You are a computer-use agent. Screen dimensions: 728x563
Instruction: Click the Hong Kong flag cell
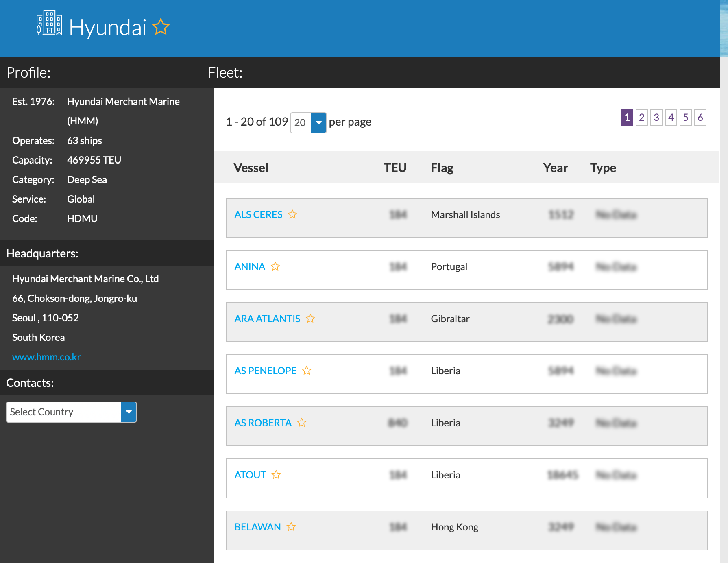pyautogui.click(x=455, y=527)
